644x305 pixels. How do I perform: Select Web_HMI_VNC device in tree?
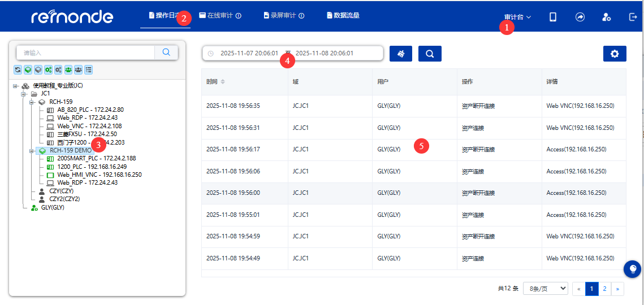[x=99, y=175]
